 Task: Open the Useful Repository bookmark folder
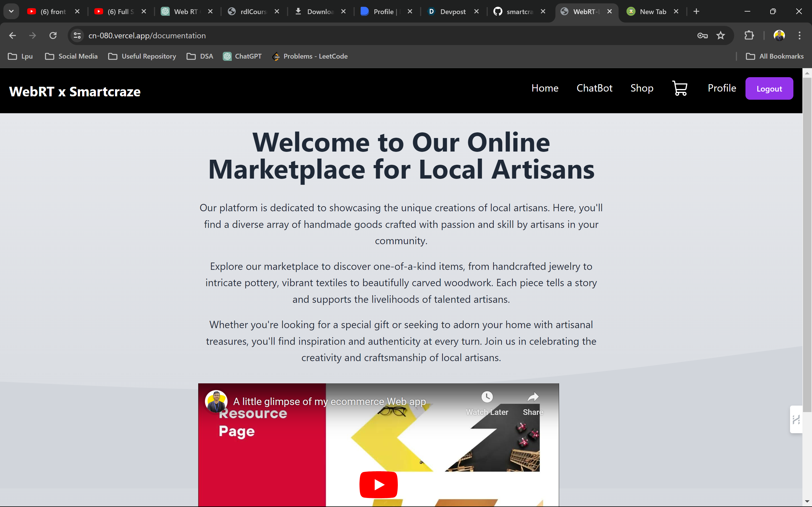point(142,56)
